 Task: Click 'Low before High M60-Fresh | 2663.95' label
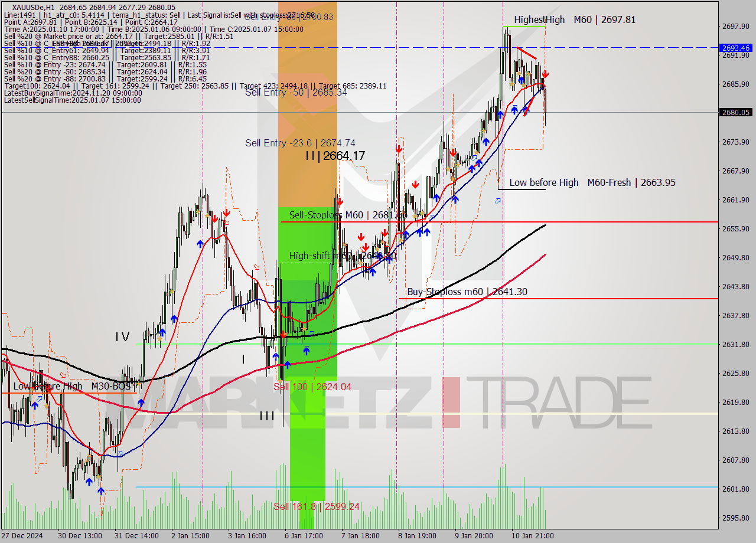(x=592, y=182)
